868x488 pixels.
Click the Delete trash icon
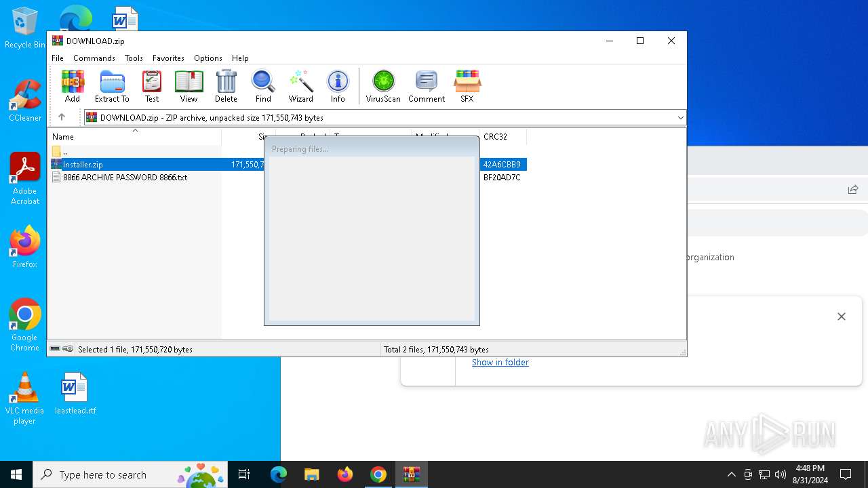pyautogui.click(x=226, y=86)
